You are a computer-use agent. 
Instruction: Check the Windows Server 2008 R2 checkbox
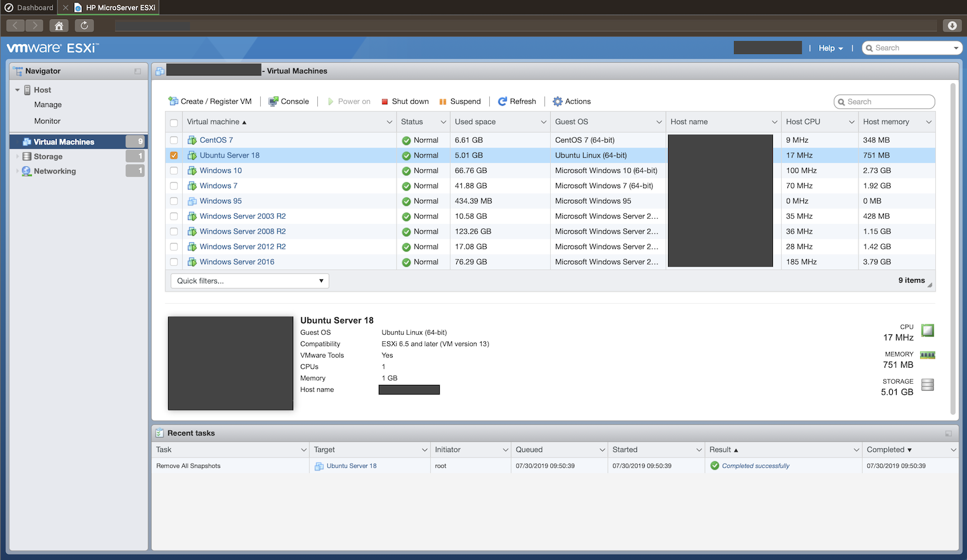click(174, 231)
